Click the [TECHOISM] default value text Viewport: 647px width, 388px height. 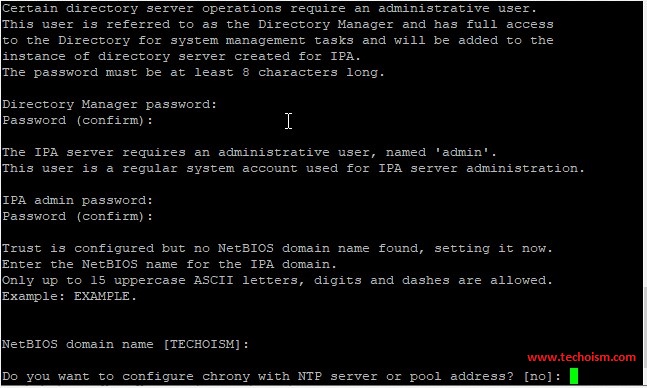point(202,344)
